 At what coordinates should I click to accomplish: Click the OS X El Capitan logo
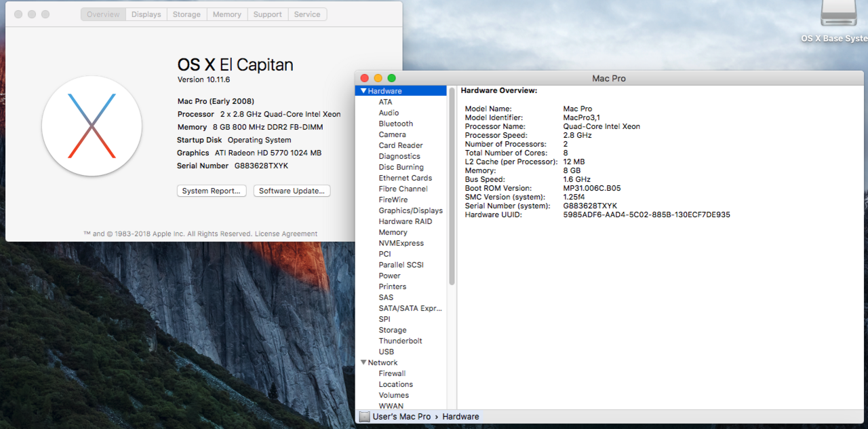pos(92,126)
